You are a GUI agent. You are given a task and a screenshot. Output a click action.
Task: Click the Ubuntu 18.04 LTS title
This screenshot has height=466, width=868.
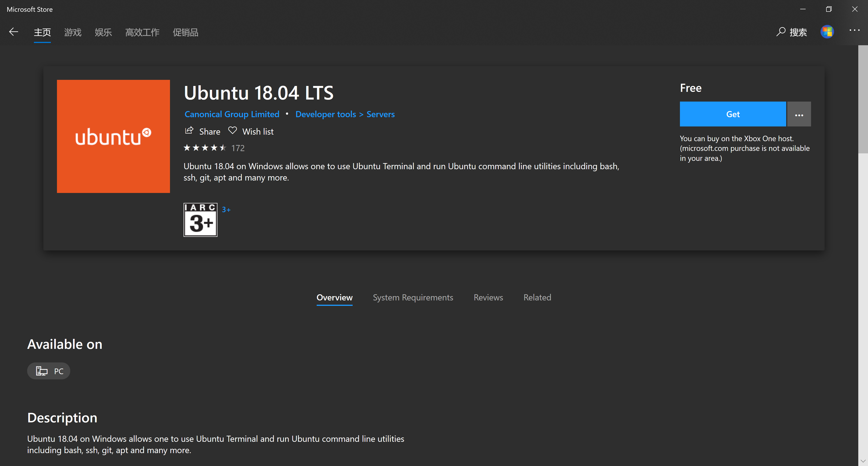point(259,93)
